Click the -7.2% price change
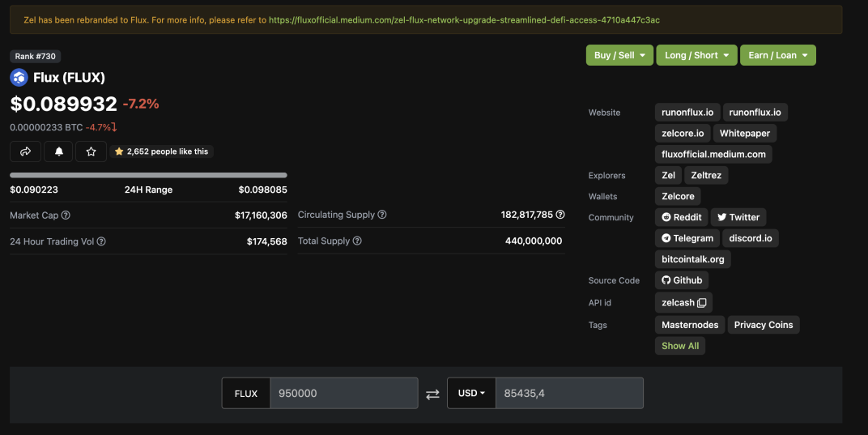 click(141, 104)
